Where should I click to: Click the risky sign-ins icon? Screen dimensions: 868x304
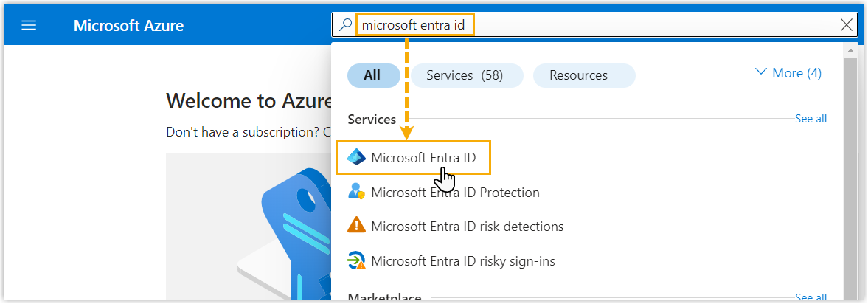(x=357, y=260)
